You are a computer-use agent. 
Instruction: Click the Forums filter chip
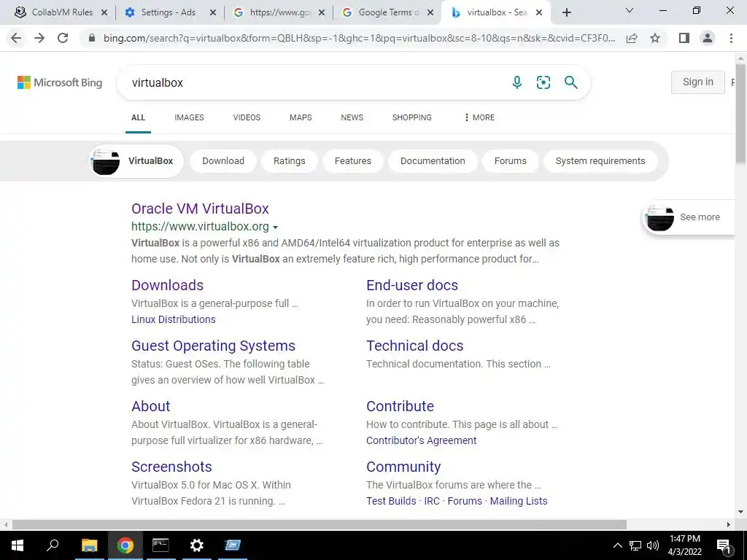[x=510, y=161]
